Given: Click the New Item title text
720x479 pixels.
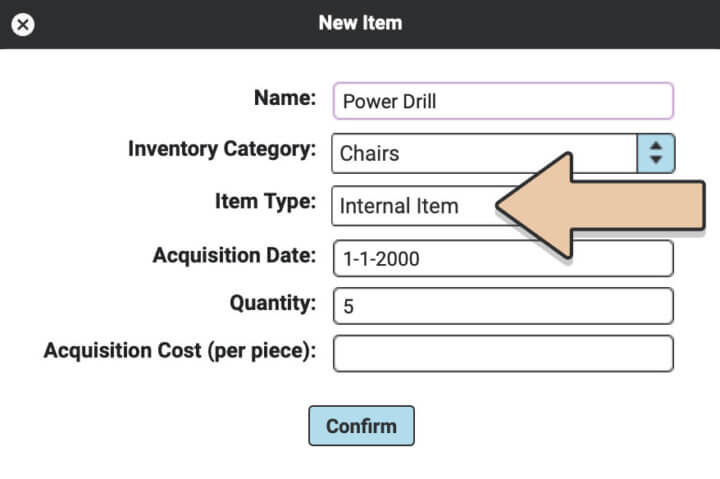Looking at the screenshot, I should coord(360,23).
